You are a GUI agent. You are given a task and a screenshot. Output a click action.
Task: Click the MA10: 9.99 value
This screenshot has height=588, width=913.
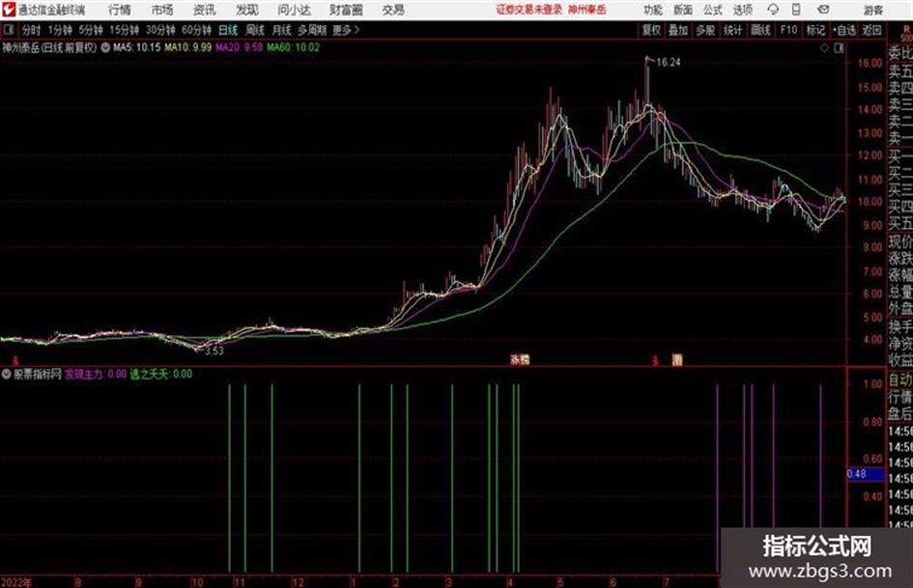pyautogui.click(x=188, y=47)
